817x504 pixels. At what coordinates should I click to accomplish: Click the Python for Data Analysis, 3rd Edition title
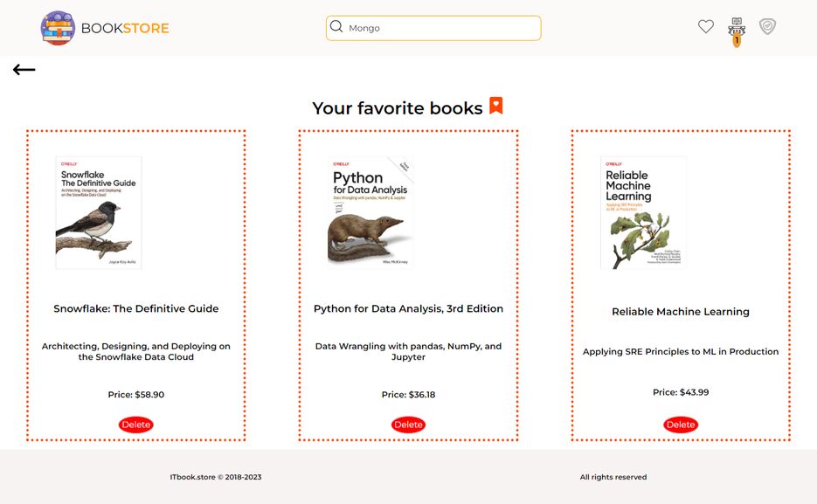point(409,308)
